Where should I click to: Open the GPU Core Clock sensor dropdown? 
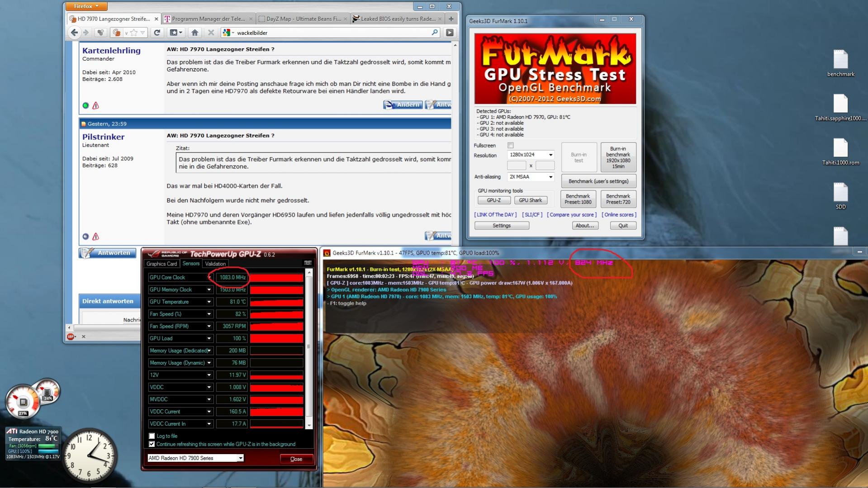209,277
